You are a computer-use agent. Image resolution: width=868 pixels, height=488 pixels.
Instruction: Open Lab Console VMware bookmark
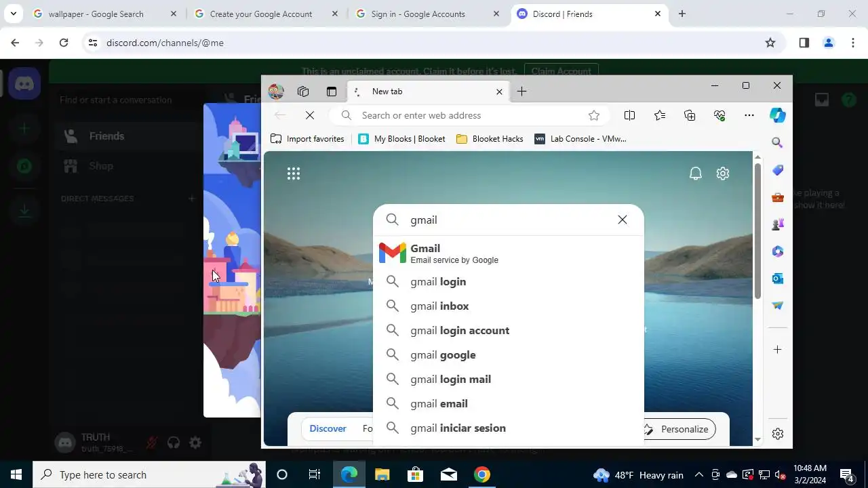click(580, 139)
